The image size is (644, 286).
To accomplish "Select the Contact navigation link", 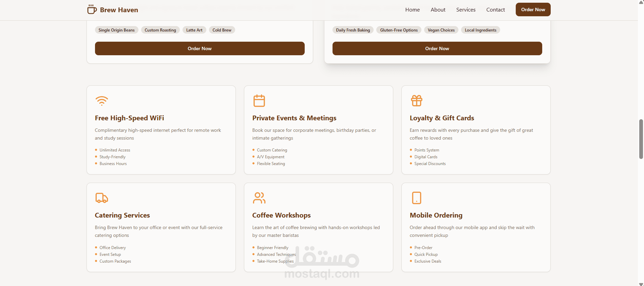I will point(495,10).
